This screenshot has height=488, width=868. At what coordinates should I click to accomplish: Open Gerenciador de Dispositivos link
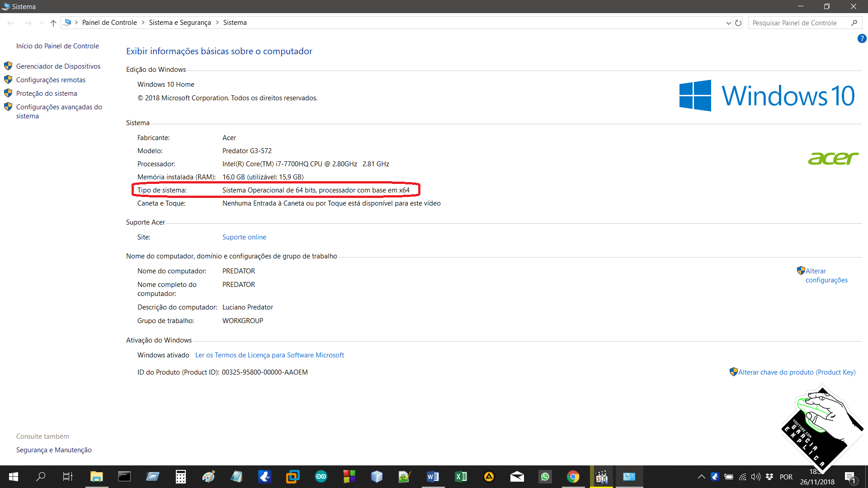(58, 66)
